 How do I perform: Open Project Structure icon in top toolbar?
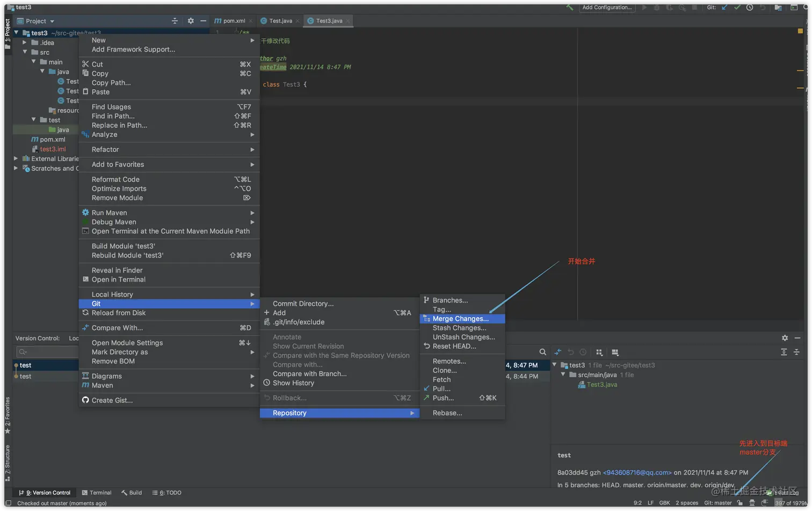click(778, 8)
